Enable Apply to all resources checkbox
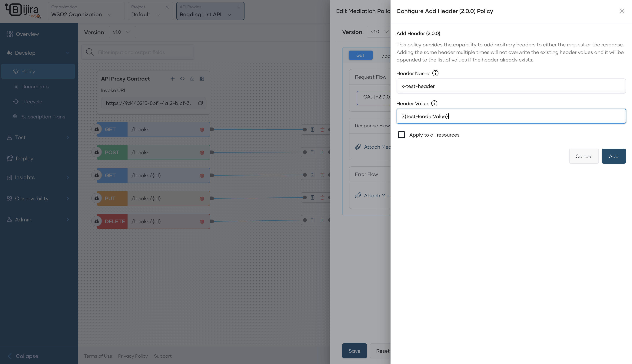The image size is (632, 364). [401, 135]
